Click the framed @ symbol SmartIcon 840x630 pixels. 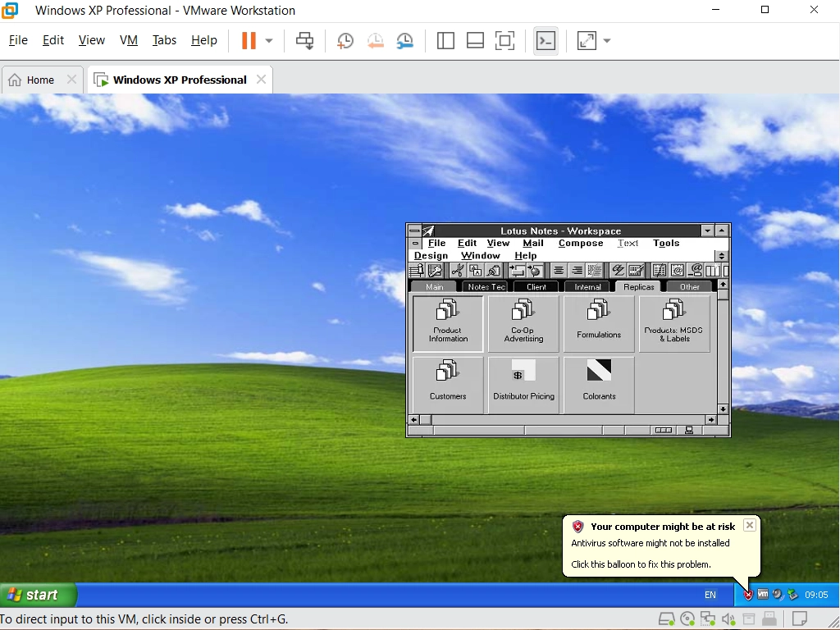click(x=677, y=271)
